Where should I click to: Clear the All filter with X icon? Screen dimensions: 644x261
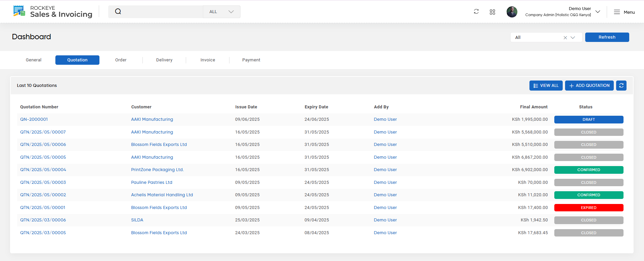pos(565,38)
